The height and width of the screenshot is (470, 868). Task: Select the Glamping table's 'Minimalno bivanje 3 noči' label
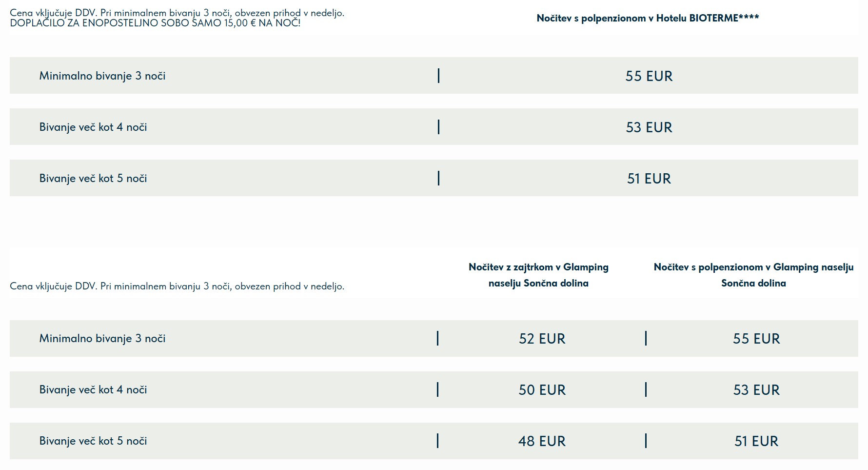coord(102,338)
